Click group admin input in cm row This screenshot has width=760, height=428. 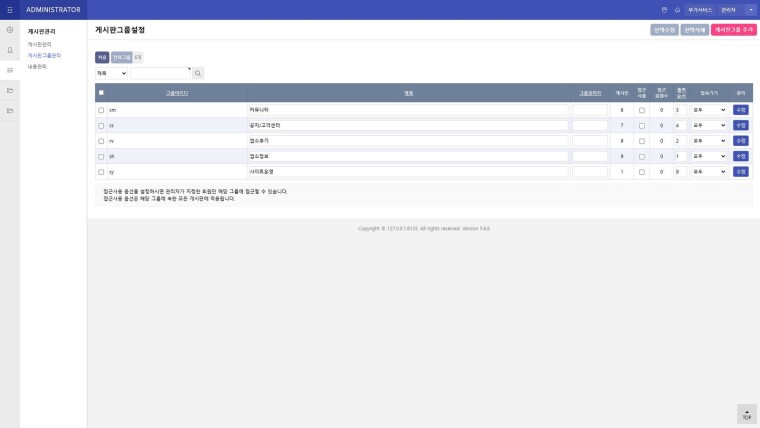590,110
